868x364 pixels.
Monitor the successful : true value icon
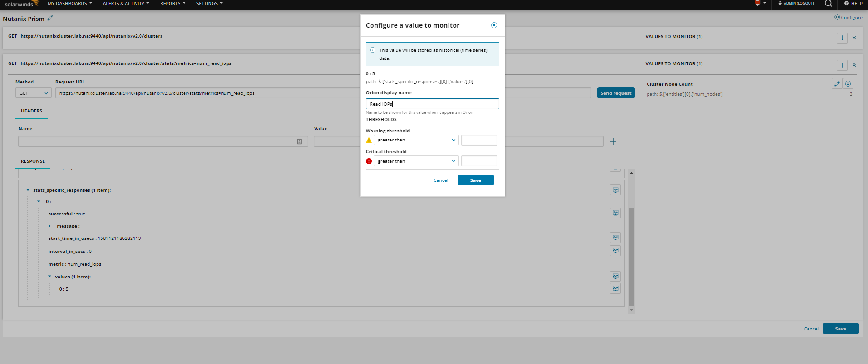(x=615, y=213)
